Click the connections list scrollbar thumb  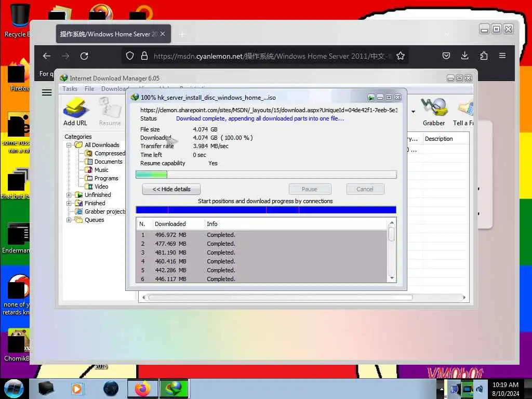(392, 234)
